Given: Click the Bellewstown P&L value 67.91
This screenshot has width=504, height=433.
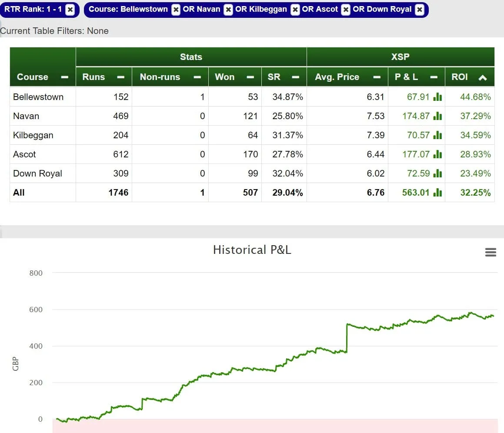Looking at the screenshot, I should (418, 97).
